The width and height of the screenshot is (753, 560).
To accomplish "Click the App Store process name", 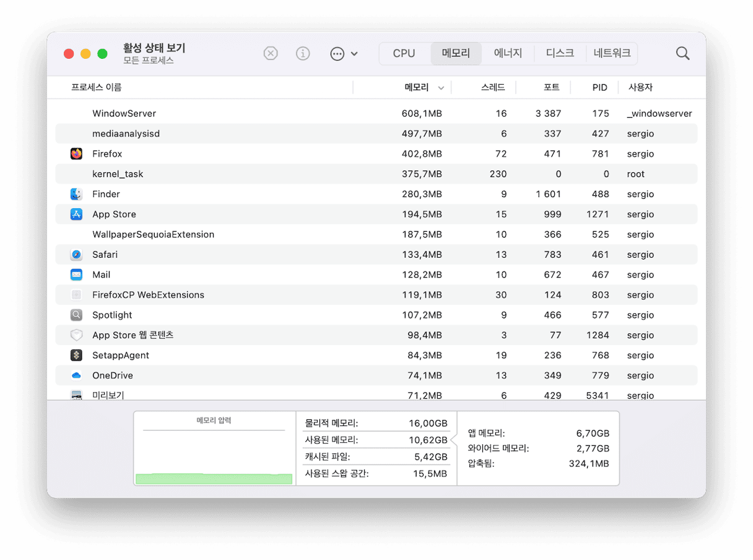I will pos(114,214).
